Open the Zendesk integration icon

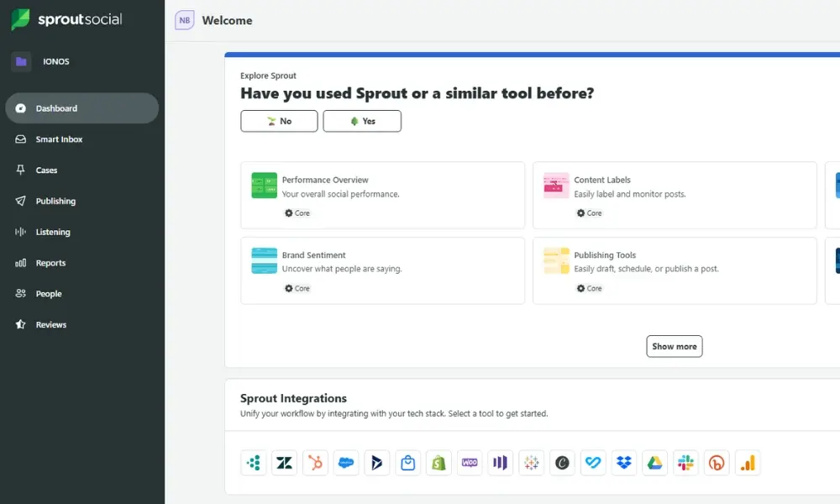(x=284, y=463)
